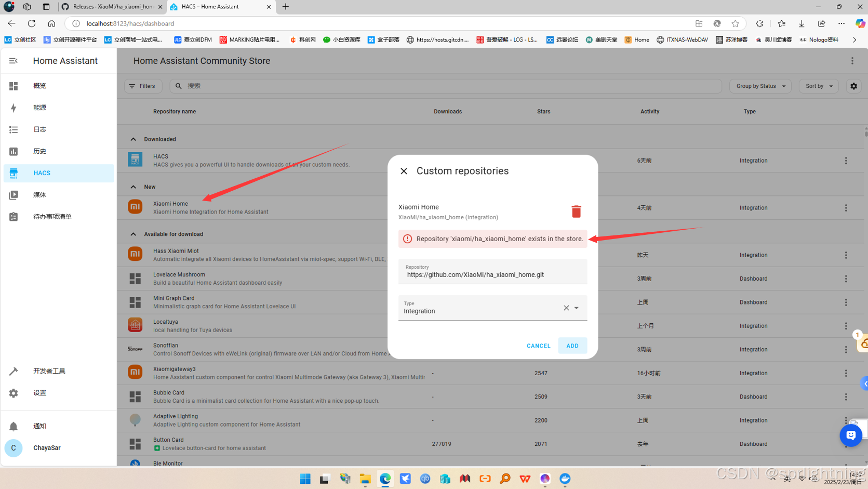Open Microsoft Edge from taskbar

[x=385, y=479]
